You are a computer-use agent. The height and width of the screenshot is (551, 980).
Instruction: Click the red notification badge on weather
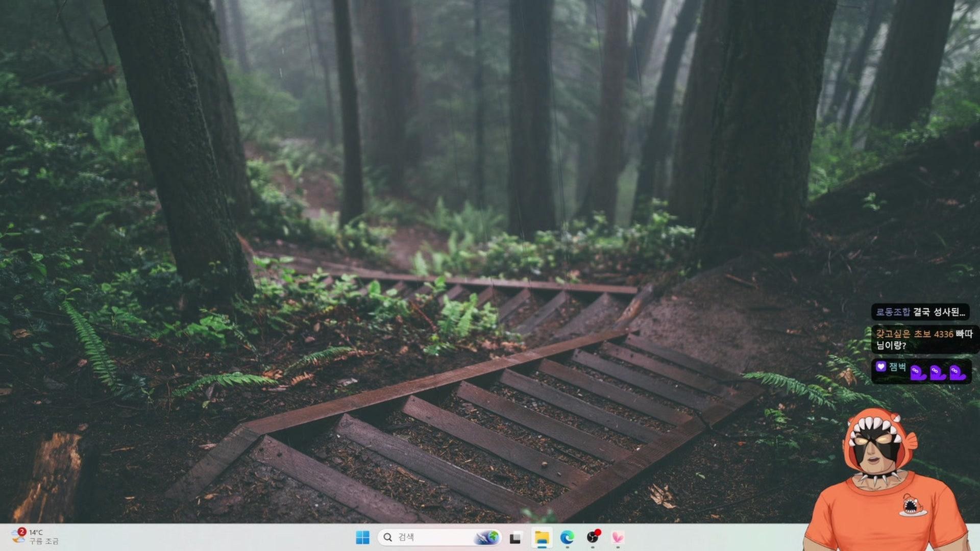21,532
